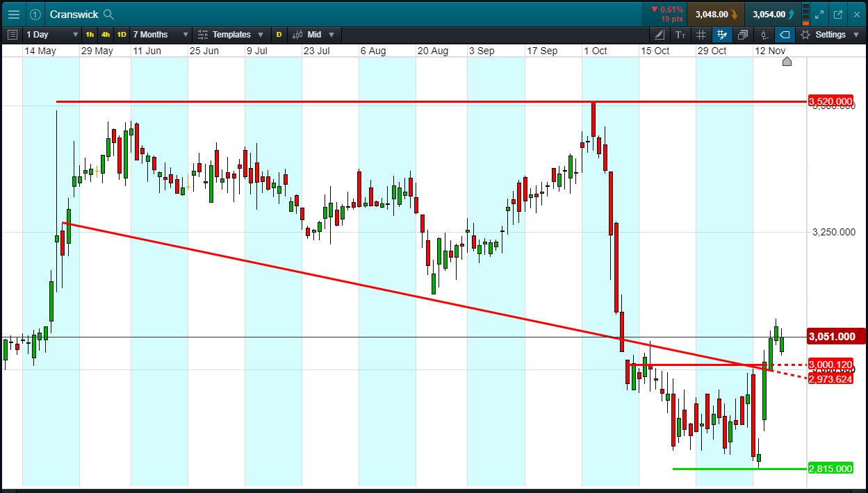Close the Cranswick chart panel
This screenshot has height=493, width=868.
coord(856,14)
